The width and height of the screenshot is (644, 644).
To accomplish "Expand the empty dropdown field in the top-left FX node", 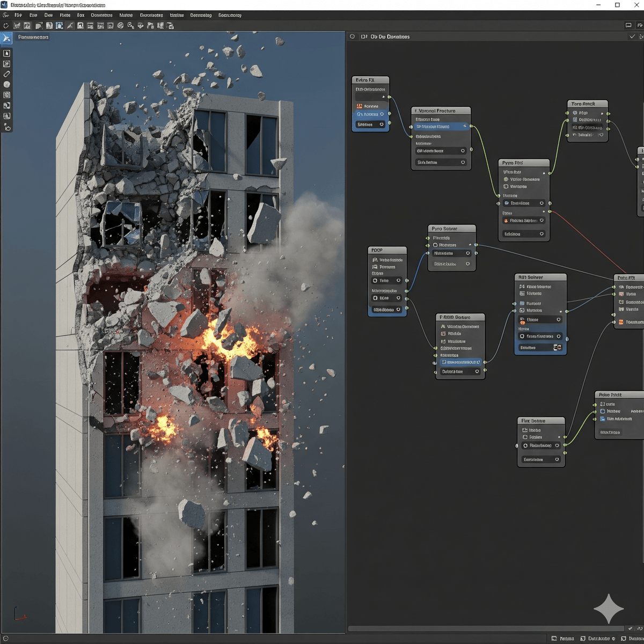I will 383,97.
